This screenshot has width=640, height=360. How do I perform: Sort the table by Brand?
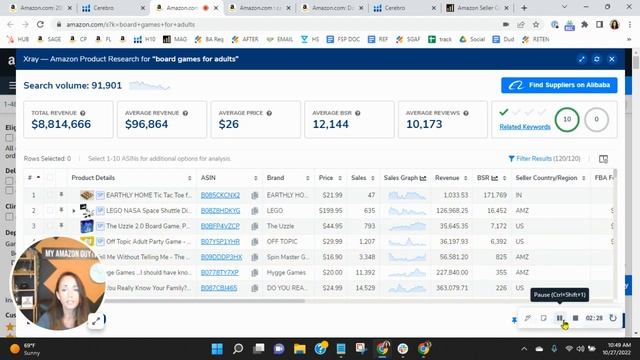pyautogui.click(x=307, y=178)
